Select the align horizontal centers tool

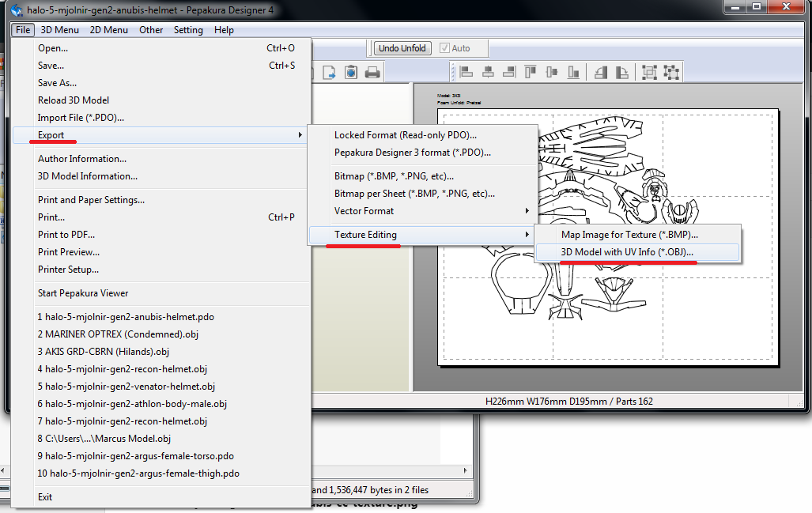coord(488,73)
